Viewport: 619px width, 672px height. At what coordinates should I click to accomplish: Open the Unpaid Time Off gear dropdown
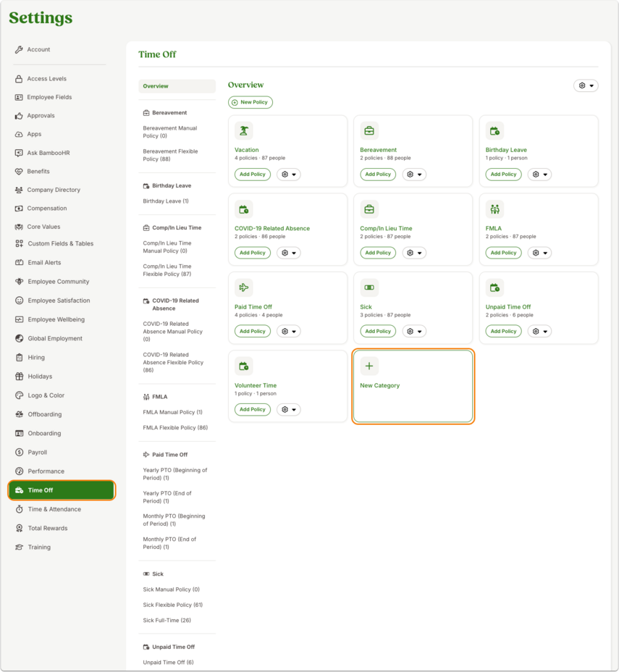(x=540, y=331)
